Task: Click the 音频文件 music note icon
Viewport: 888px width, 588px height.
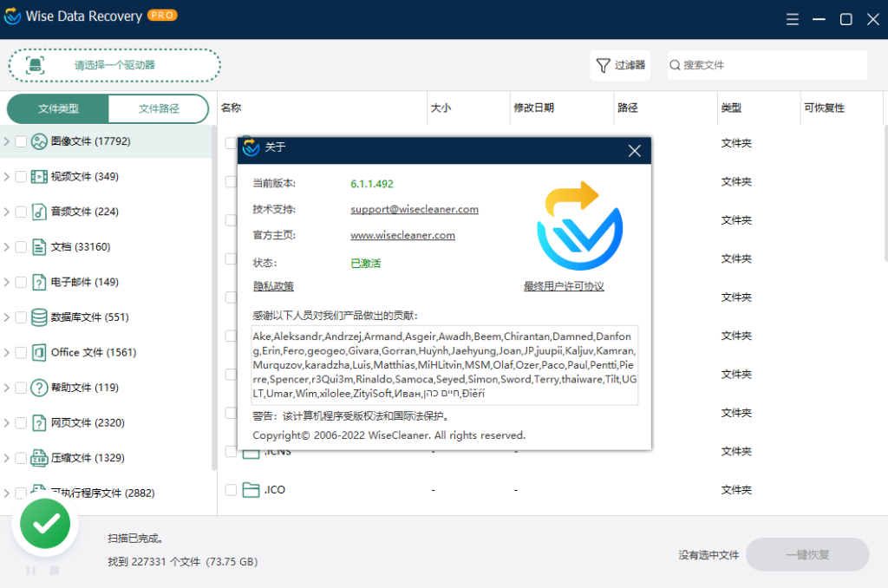Action: point(39,212)
